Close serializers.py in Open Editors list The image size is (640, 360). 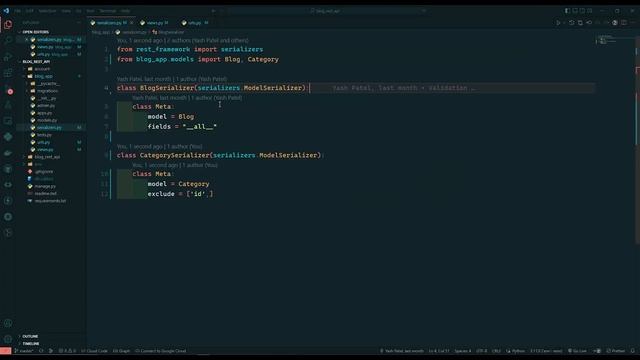[27, 40]
